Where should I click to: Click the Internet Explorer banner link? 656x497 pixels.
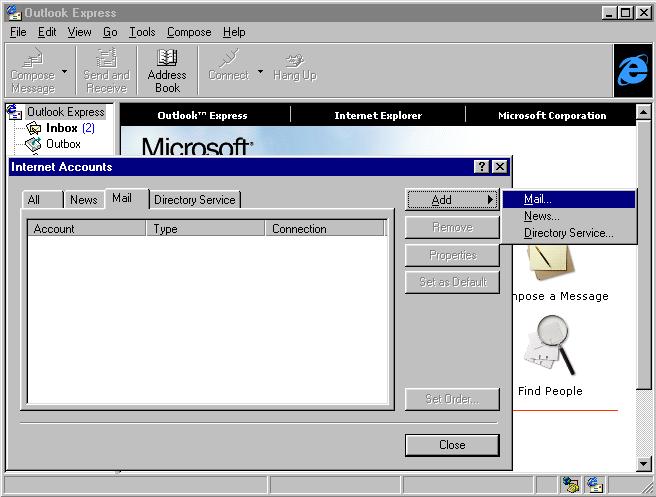point(378,115)
